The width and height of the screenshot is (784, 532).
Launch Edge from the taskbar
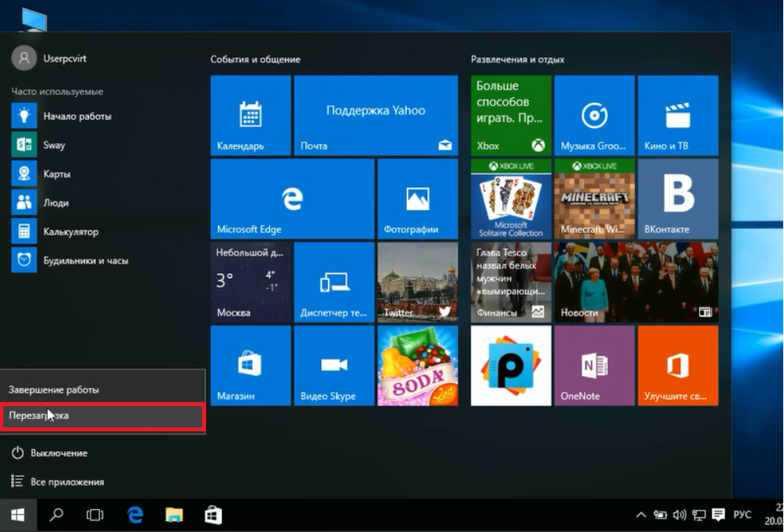[135, 515]
